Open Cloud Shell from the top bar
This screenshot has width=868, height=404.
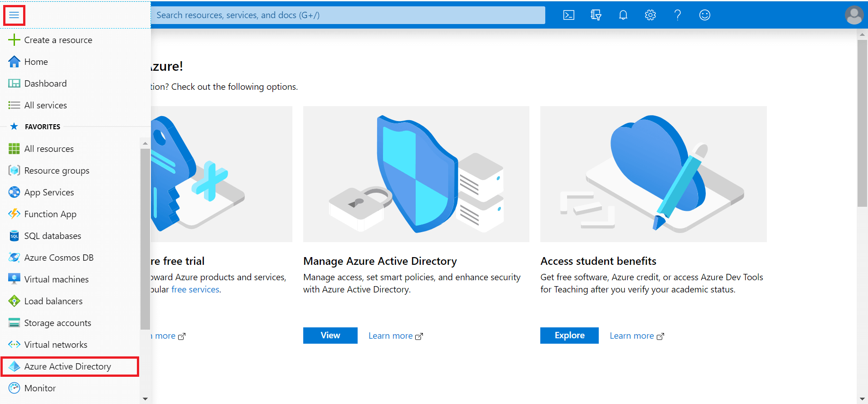568,15
